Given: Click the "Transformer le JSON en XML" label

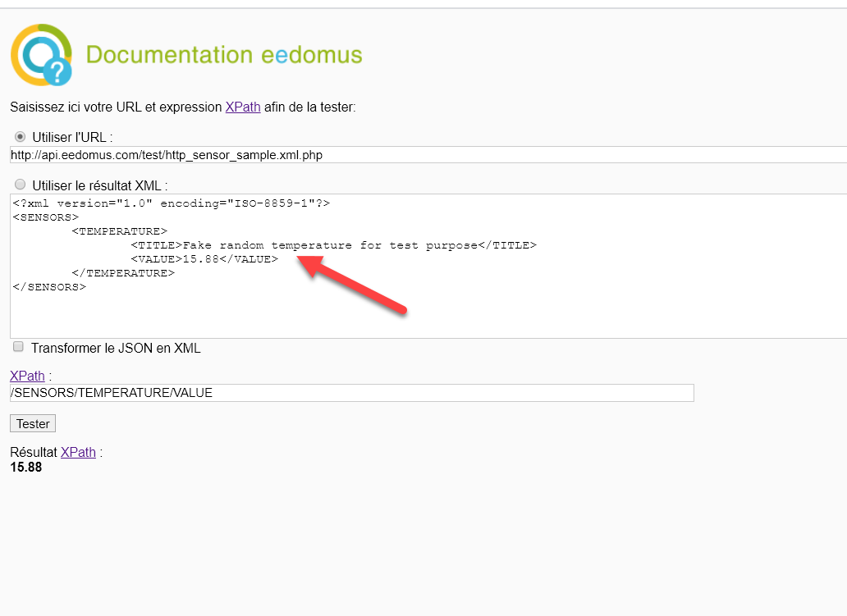Looking at the screenshot, I should (116, 349).
